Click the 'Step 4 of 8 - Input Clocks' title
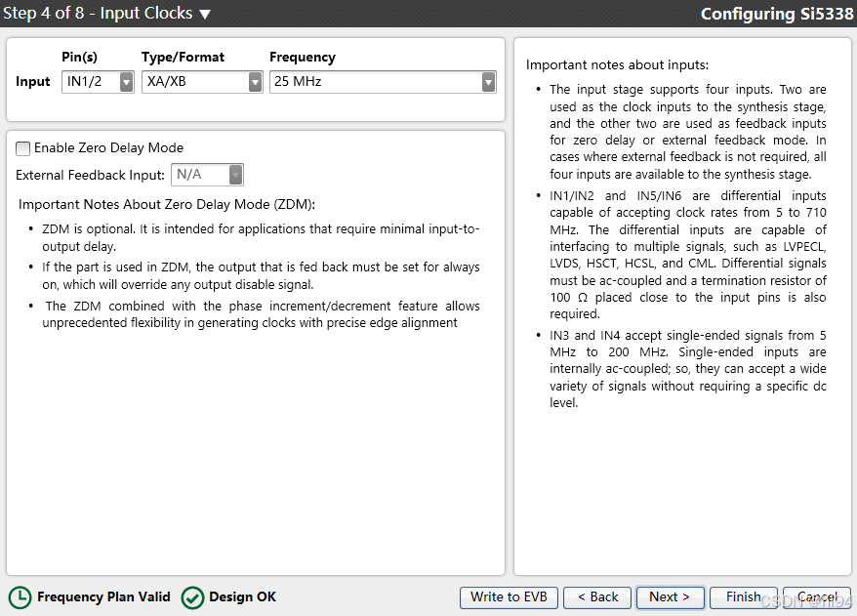The width and height of the screenshot is (857, 616). 98,13
